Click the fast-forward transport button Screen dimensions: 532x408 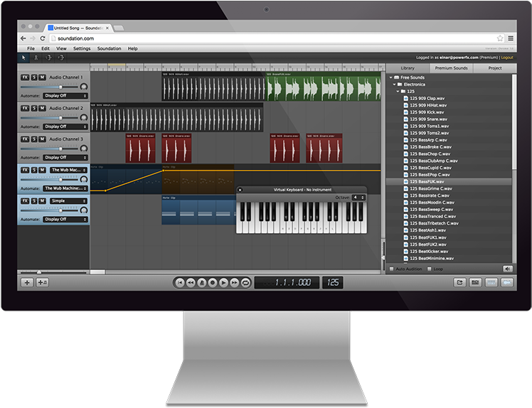235,282
